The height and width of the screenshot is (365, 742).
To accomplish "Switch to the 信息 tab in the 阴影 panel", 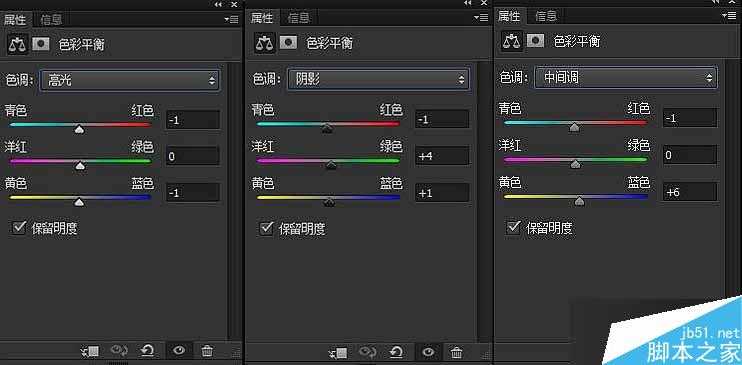I will (x=299, y=18).
